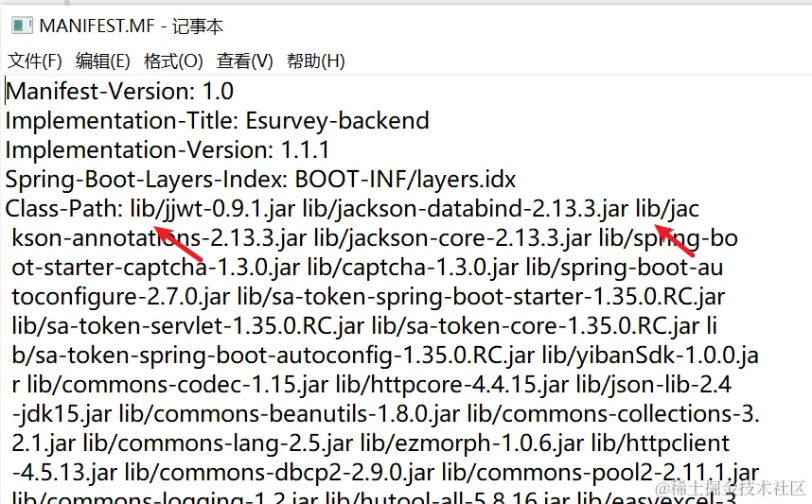Click the 'lib/commons-pool2-2.11.1.jar' entry
812x504 pixels.
600,474
